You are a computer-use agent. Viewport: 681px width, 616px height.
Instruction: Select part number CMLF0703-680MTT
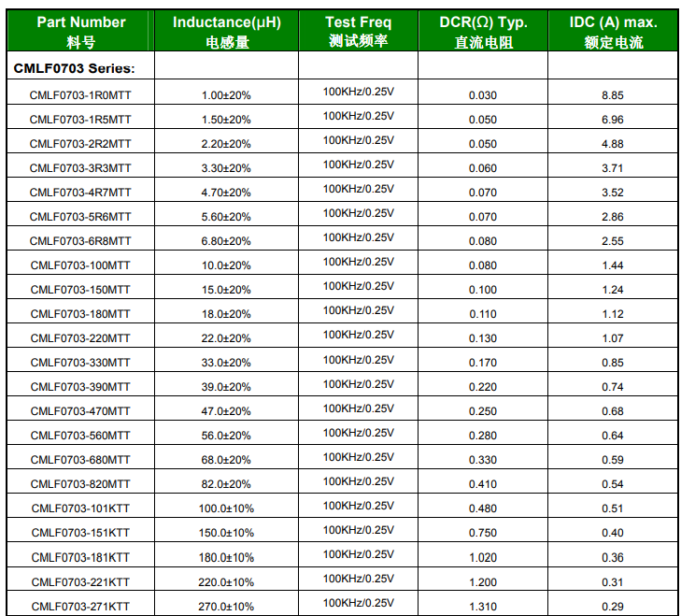point(80,461)
